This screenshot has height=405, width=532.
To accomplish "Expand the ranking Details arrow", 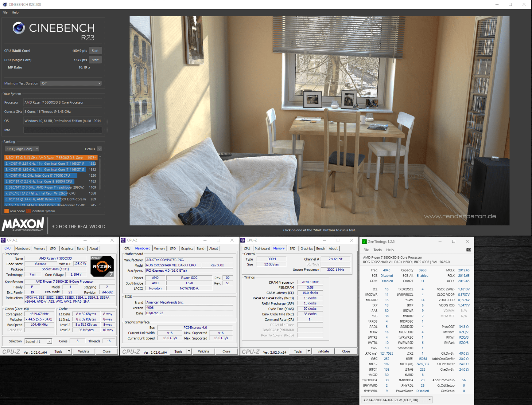I will (99, 149).
